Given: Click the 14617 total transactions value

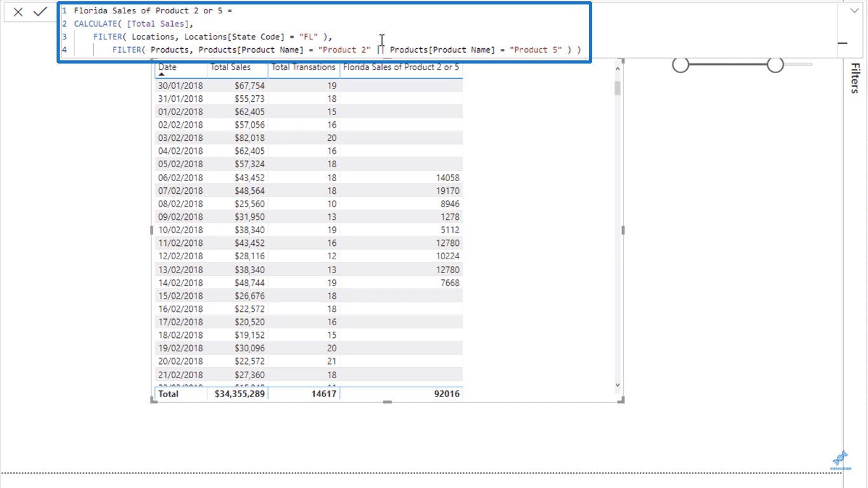Looking at the screenshot, I should (323, 394).
